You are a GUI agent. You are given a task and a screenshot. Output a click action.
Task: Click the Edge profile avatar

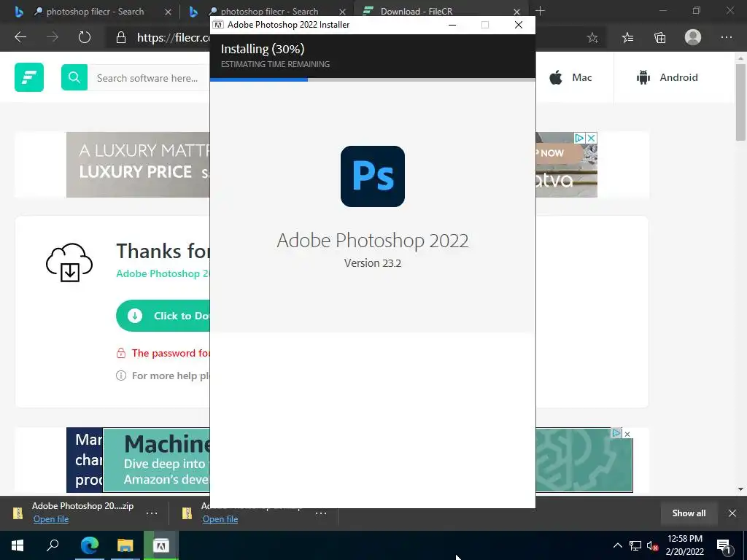tap(693, 37)
